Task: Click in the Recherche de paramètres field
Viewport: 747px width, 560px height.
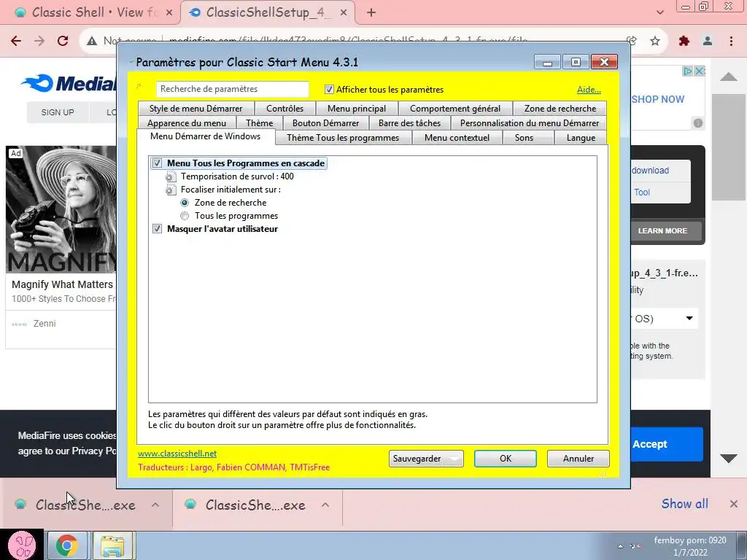Action: 233,89
